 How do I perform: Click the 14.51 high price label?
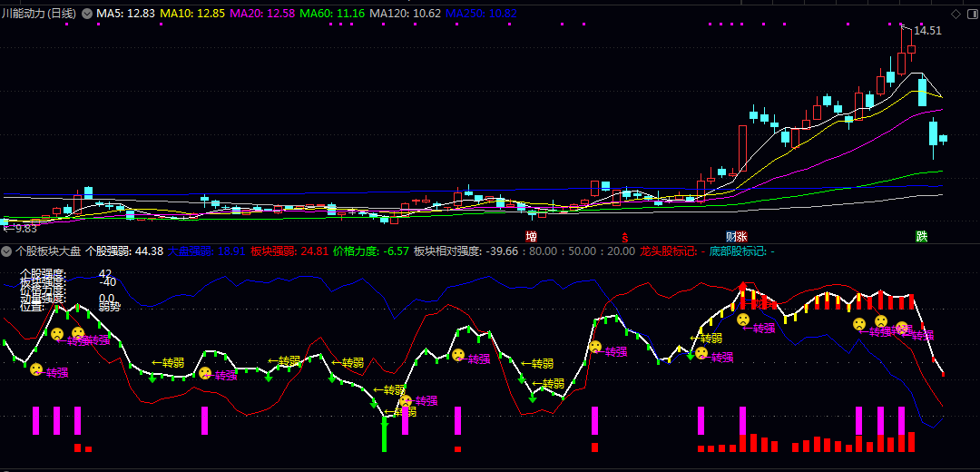click(x=927, y=31)
